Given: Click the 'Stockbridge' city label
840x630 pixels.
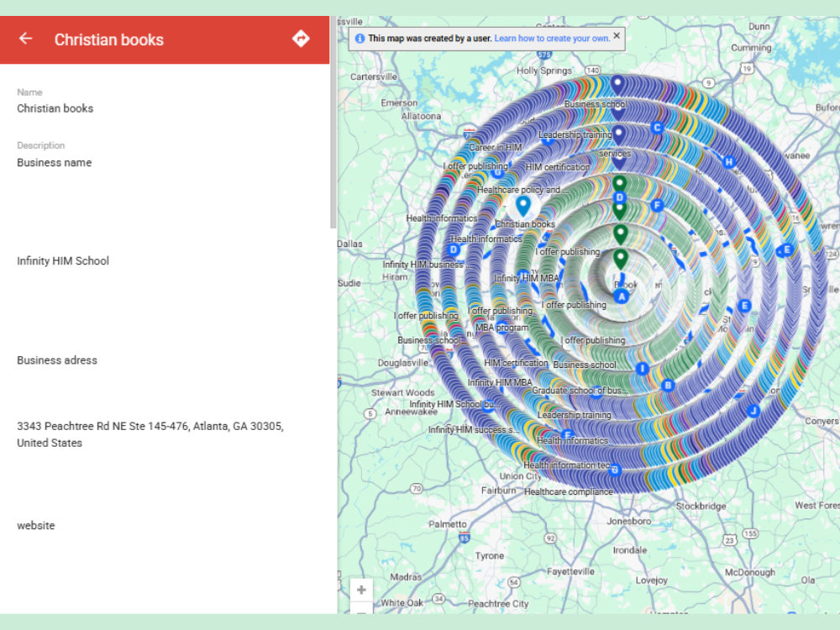Looking at the screenshot, I should point(701,507).
